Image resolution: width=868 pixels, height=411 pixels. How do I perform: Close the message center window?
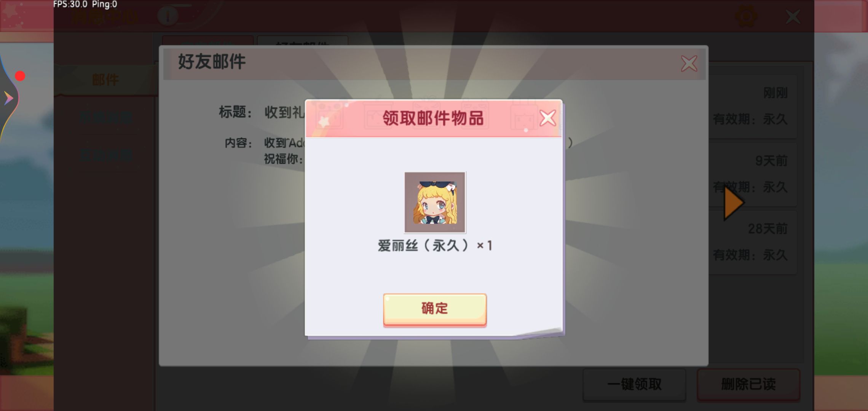coord(793,17)
